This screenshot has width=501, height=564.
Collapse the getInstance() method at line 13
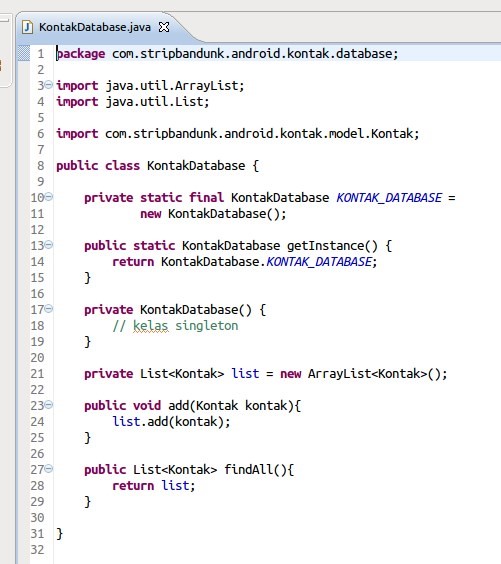[x=49, y=245]
